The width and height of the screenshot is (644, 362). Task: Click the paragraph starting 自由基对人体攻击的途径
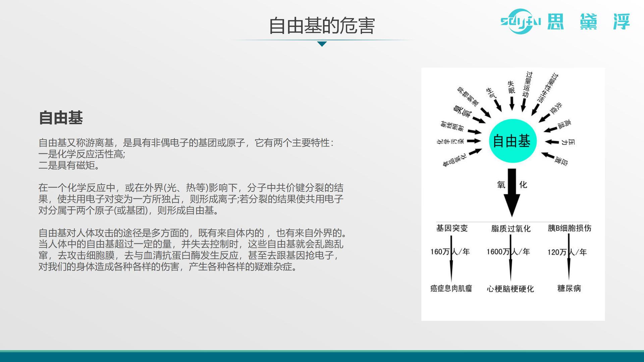[x=193, y=250]
